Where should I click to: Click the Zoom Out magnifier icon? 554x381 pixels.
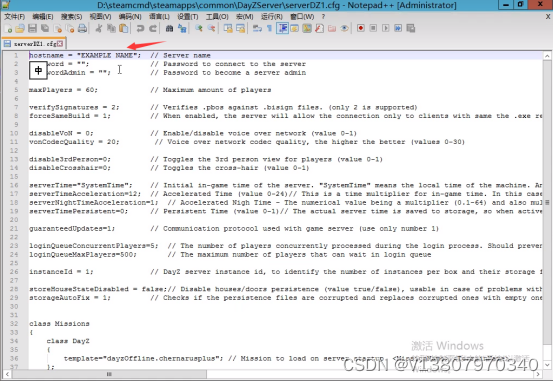(x=211, y=29)
